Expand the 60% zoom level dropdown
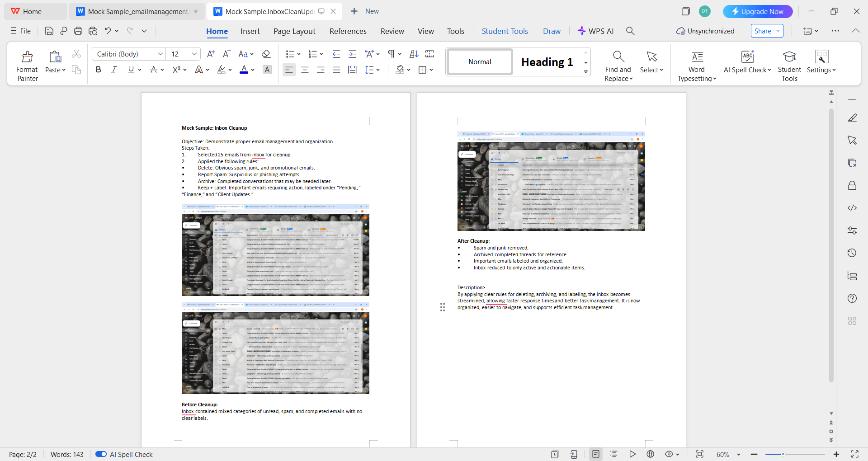This screenshot has width=868, height=461. pyautogui.click(x=739, y=455)
